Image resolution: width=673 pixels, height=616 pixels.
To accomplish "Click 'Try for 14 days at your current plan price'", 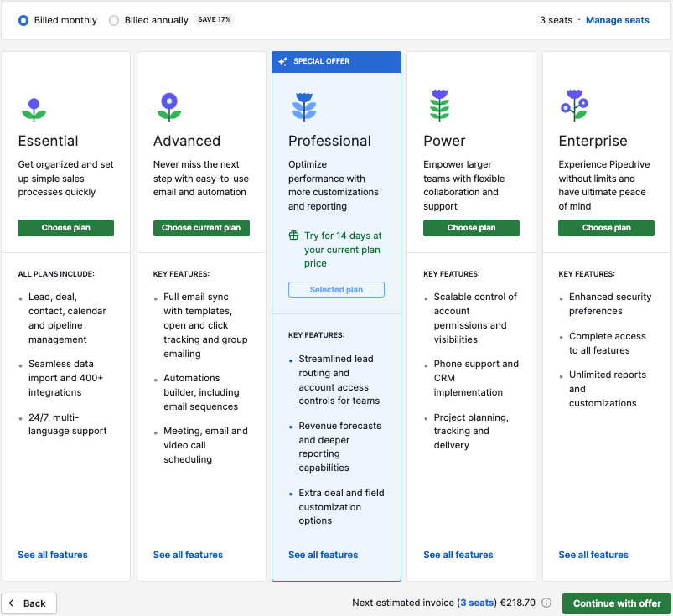I will pyautogui.click(x=343, y=250).
